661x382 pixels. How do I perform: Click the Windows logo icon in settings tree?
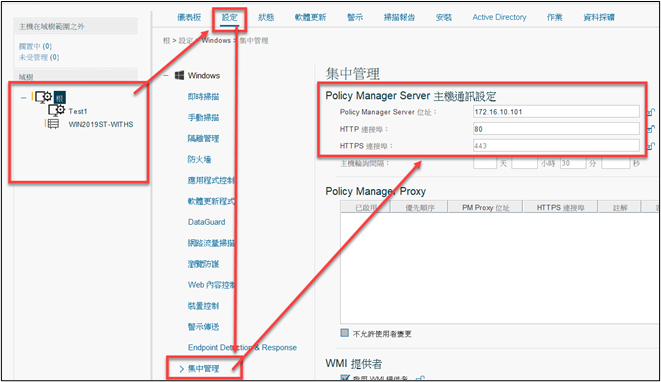(x=179, y=75)
